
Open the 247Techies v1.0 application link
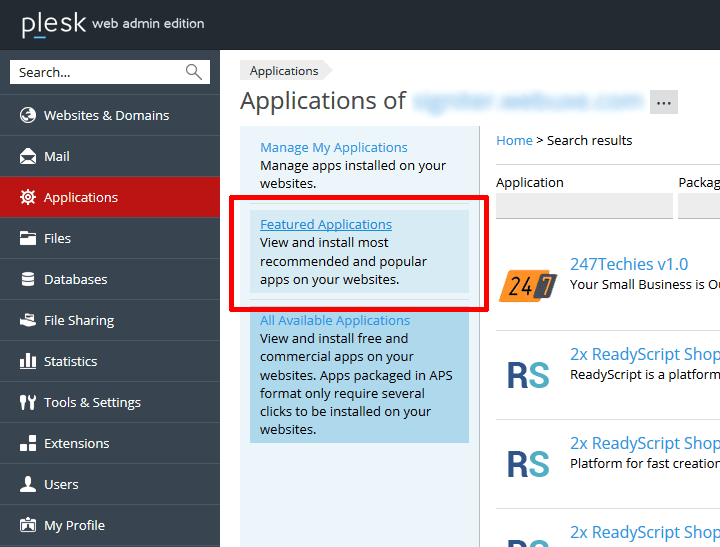pyautogui.click(x=629, y=264)
